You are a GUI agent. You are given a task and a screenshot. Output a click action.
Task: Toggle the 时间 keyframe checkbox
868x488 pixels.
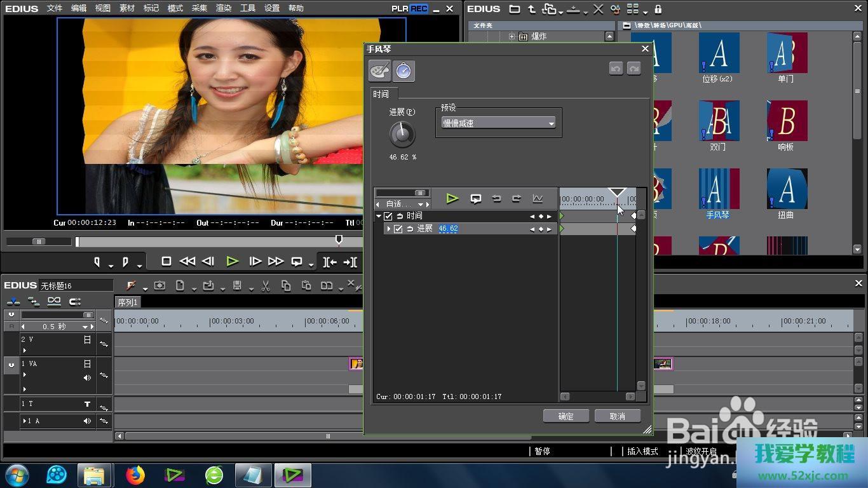click(x=388, y=216)
